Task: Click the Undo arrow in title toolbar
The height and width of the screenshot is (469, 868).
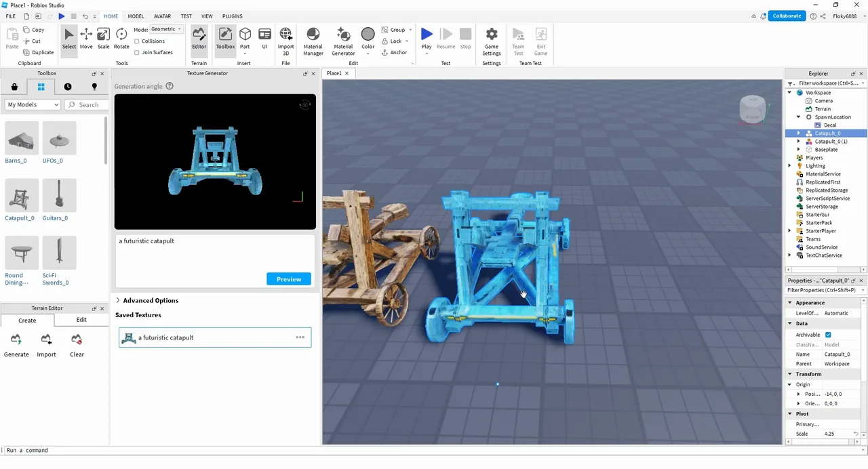Action: coord(85,16)
